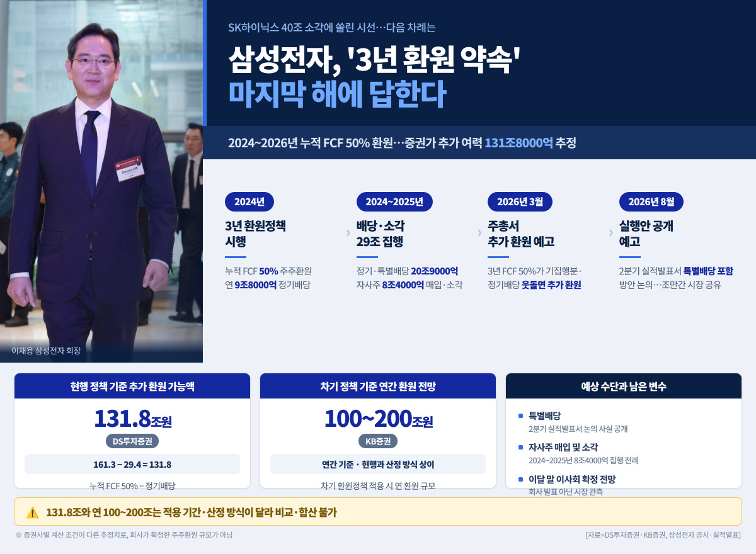The image size is (756, 554).
Task: Click the text '회사 발표 아닌 시장 관측'
Action: tap(566, 492)
